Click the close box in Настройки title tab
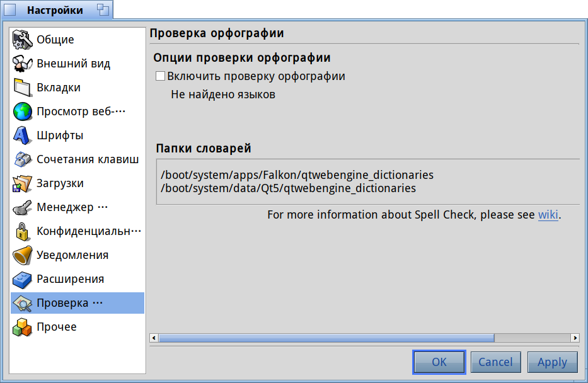The height and width of the screenshot is (383, 588). click(10, 10)
